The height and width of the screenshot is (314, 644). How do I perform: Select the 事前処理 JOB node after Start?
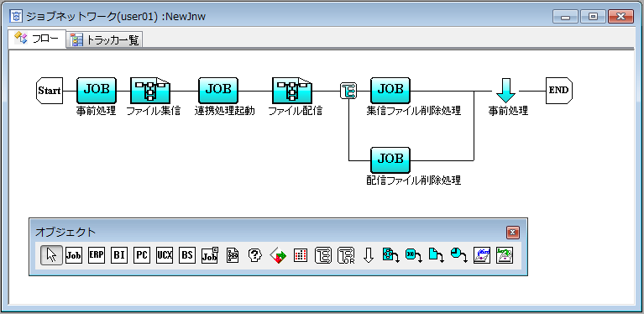[97, 91]
